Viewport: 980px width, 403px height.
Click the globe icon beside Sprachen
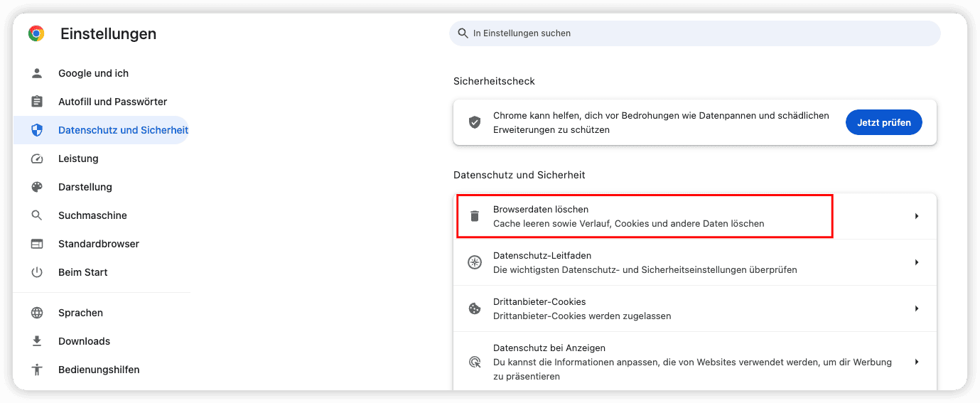pos(37,313)
